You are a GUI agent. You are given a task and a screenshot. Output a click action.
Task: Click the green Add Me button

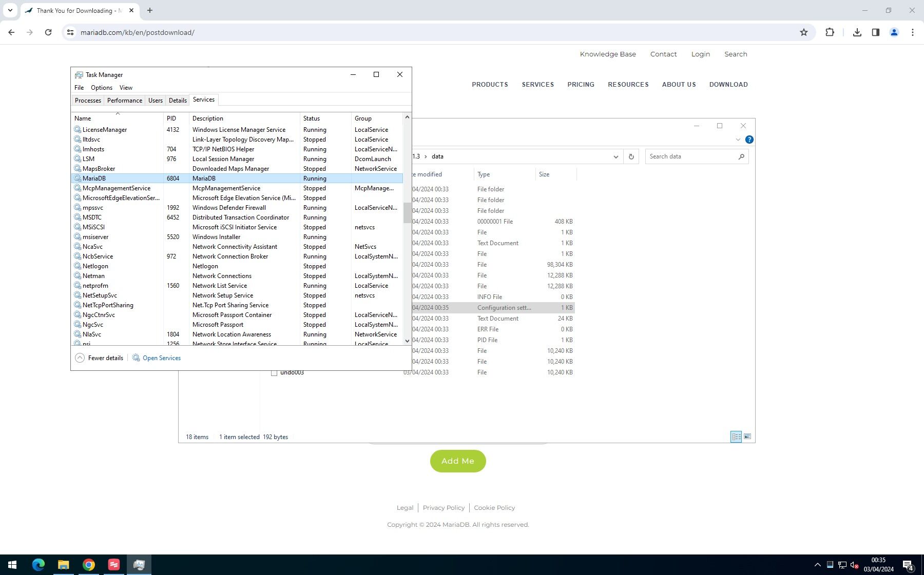pos(458,461)
